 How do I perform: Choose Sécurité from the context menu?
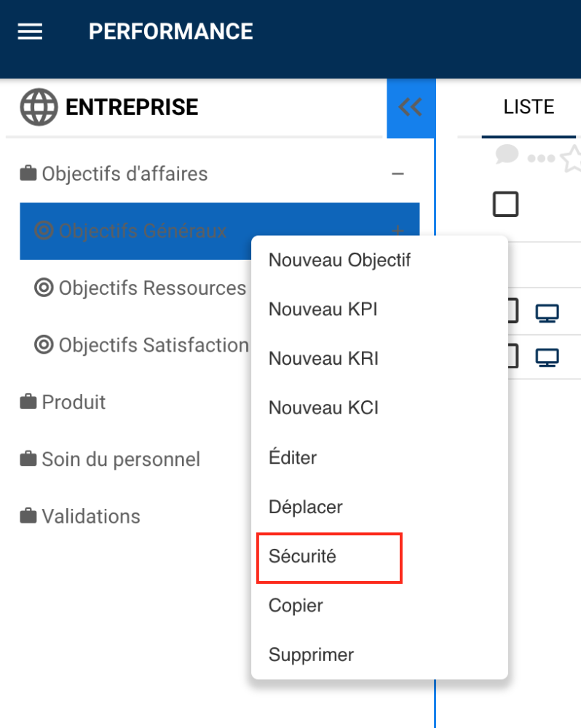click(x=302, y=556)
